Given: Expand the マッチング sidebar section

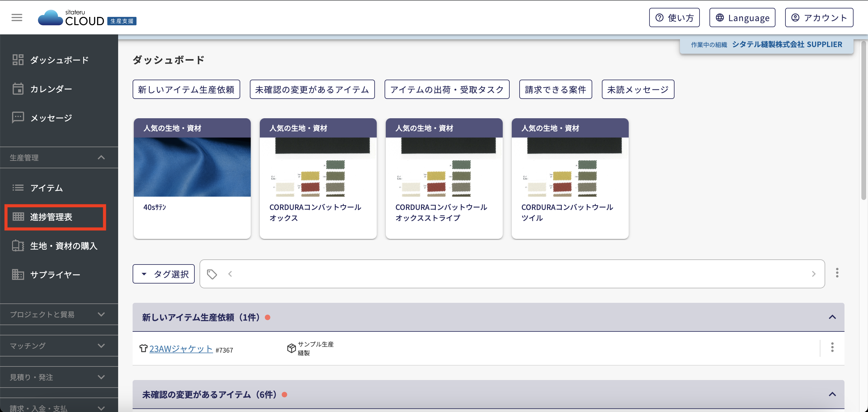Looking at the screenshot, I should [101, 346].
